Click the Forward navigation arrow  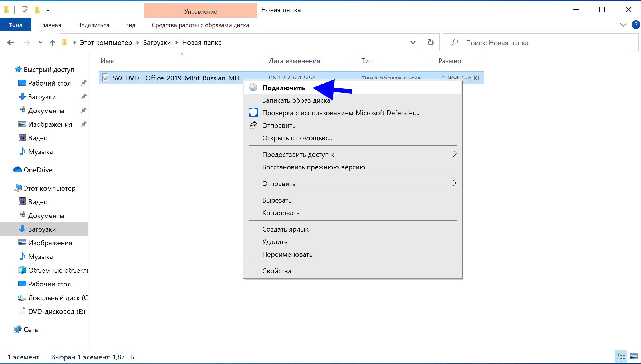coord(27,43)
